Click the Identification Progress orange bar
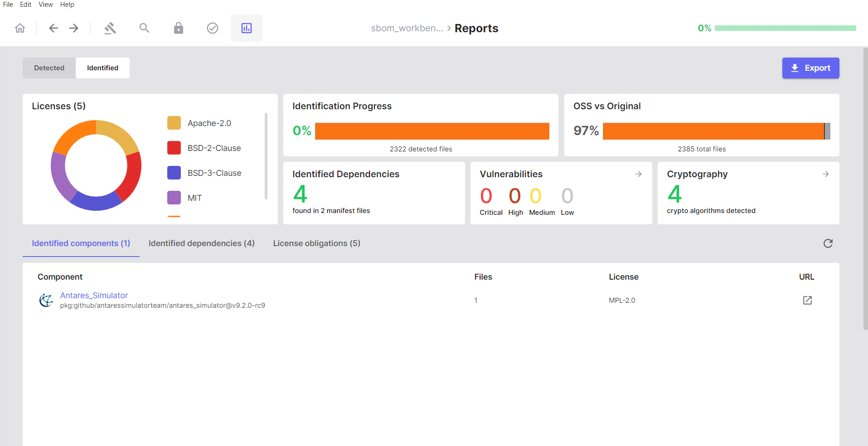This screenshot has width=868, height=446. click(x=432, y=131)
